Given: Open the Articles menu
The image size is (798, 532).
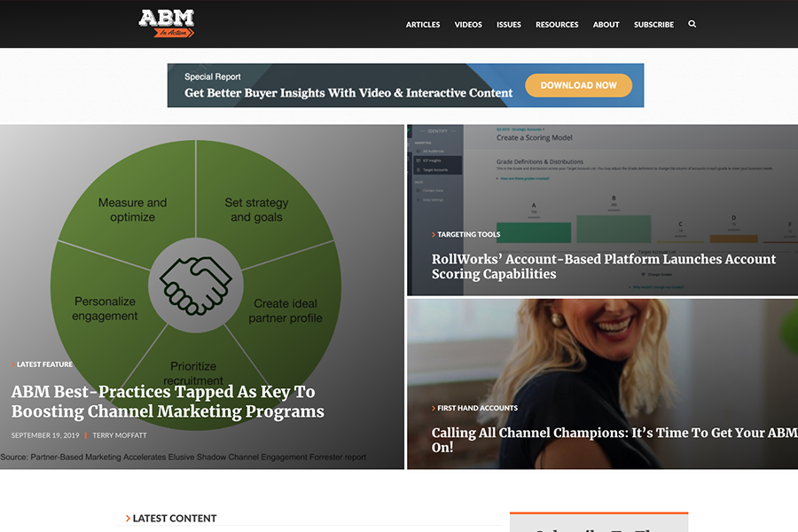Looking at the screenshot, I should [423, 25].
